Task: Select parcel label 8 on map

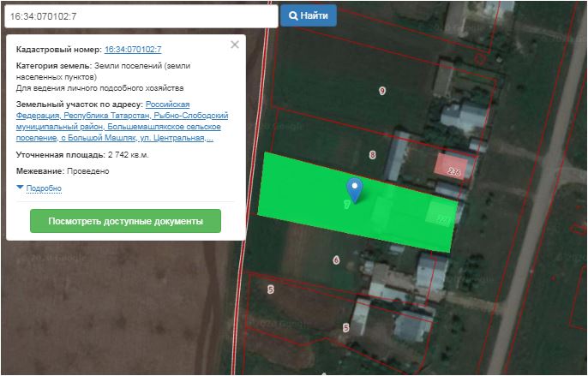Action: point(372,155)
